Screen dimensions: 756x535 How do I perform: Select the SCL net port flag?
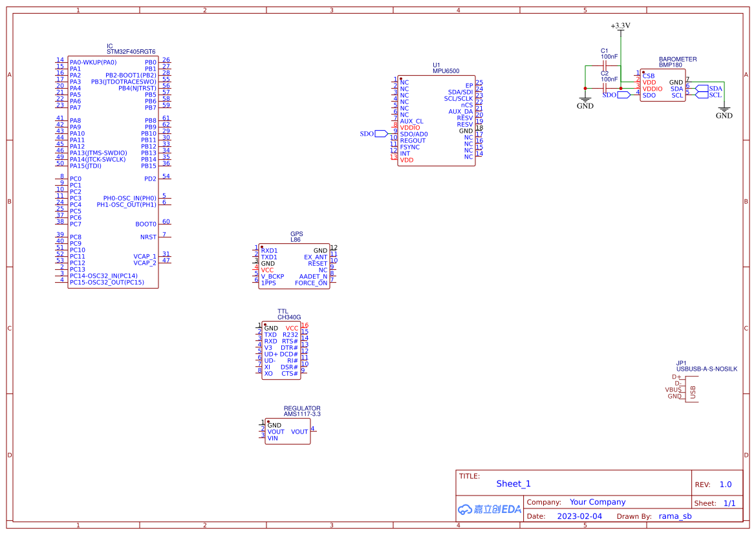point(709,95)
